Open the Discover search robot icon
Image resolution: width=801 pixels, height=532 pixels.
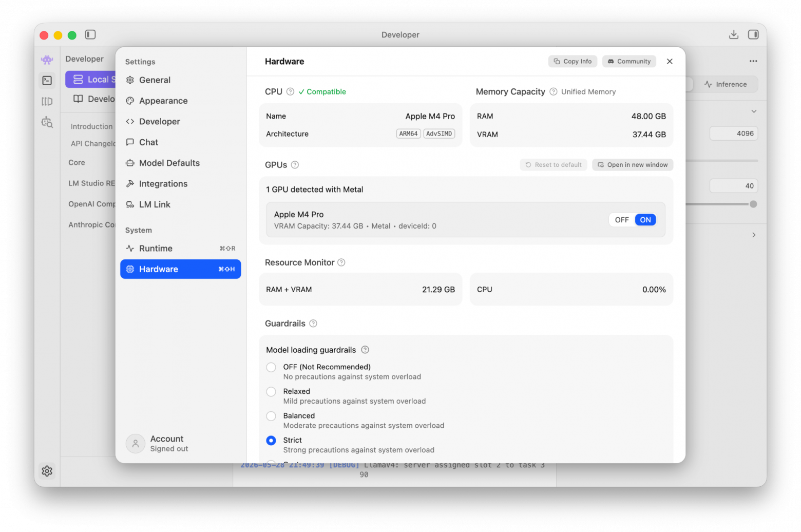[x=47, y=122]
